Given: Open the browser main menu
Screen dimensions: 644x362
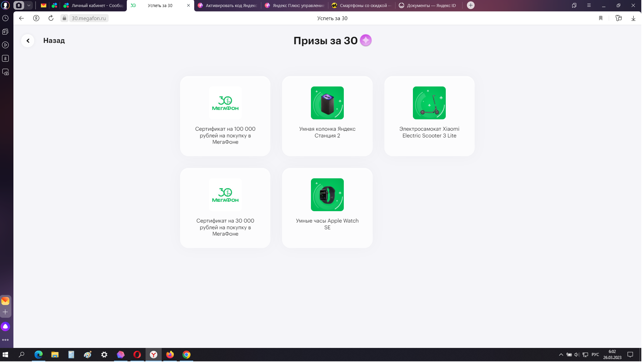Looking at the screenshot, I should (x=589, y=5).
